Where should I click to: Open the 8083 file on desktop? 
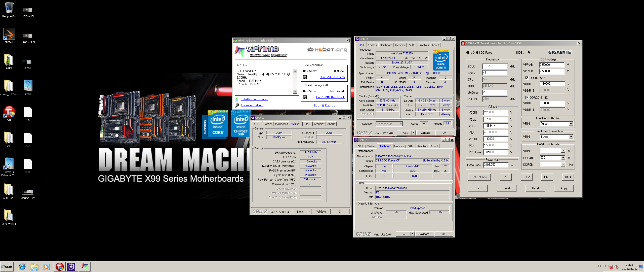click(x=28, y=166)
